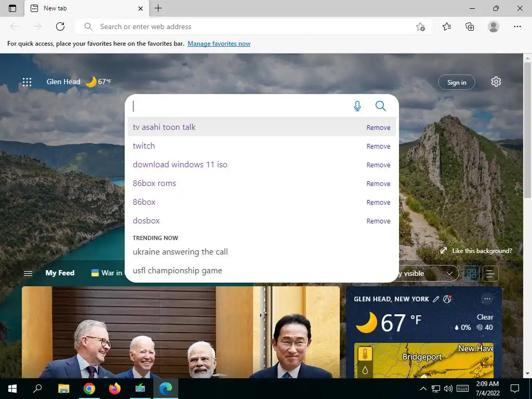Open the Windows Start menu
Screen dimensions: 532x399
pyautogui.click(x=12, y=389)
